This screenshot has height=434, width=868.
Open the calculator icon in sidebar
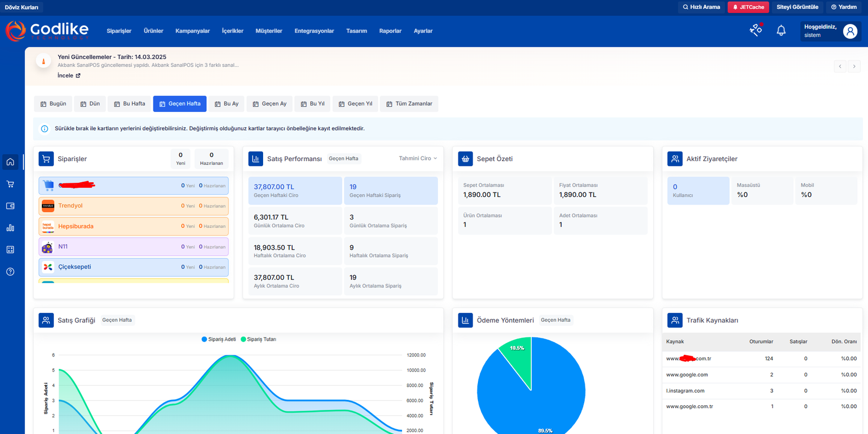point(10,250)
